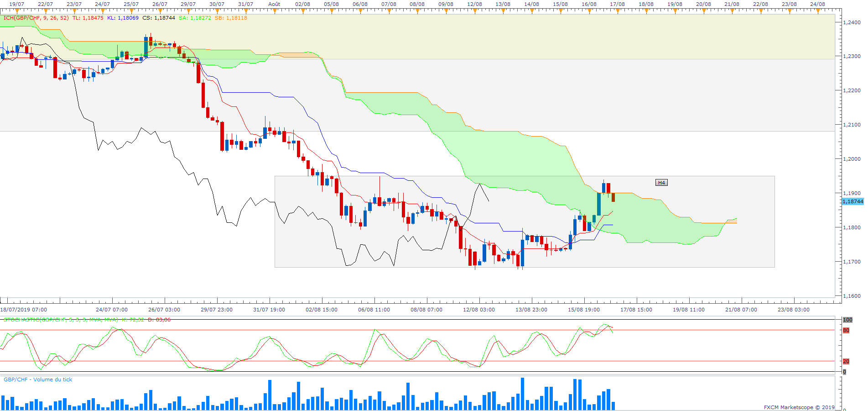Click the 1,2000 price axis label
Screen dimensions: 868x411
point(852,159)
